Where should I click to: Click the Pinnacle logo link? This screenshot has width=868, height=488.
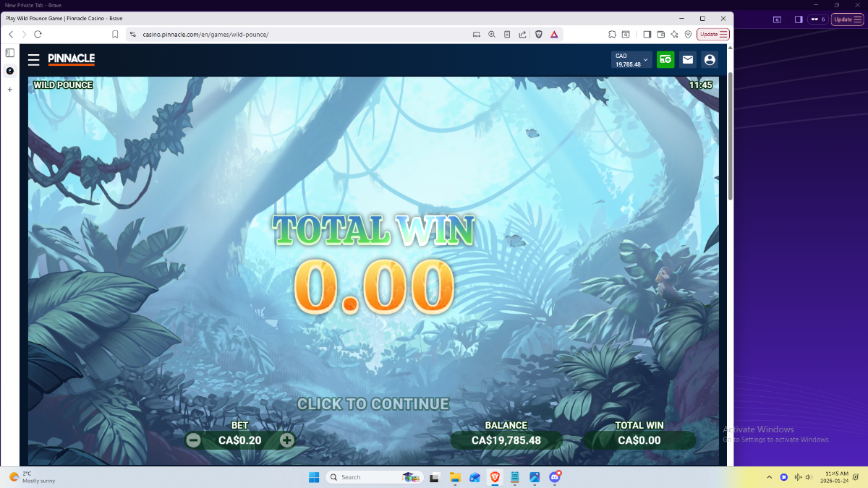pyautogui.click(x=72, y=59)
